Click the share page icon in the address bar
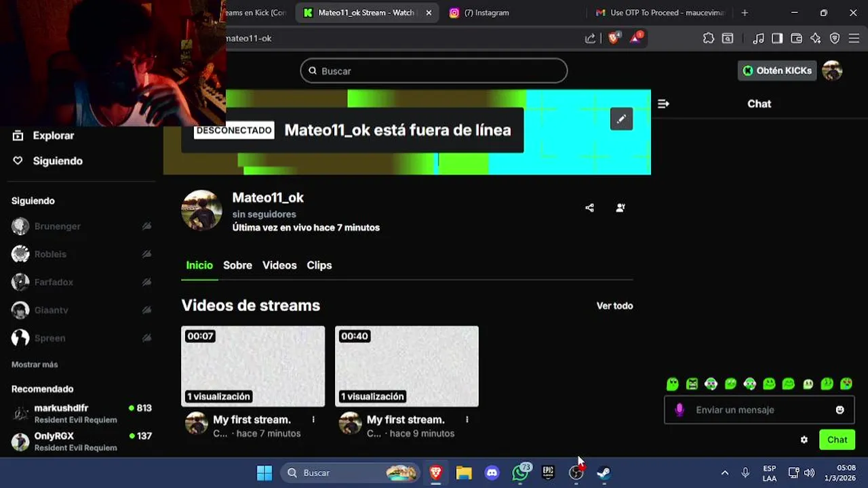The image size is (868, 488). tap(590, 39)
